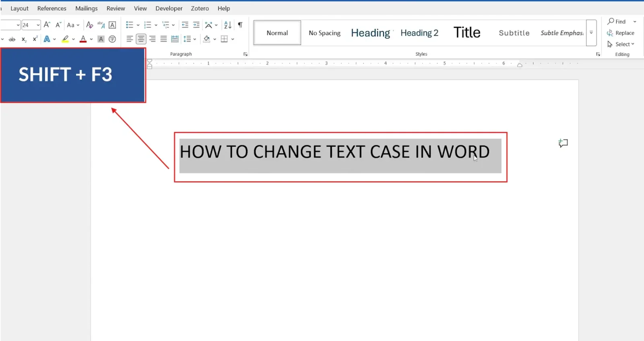Click the Multilevel List icon
The height and width of the screenshot is (341, 644).
tap(165, 25)
